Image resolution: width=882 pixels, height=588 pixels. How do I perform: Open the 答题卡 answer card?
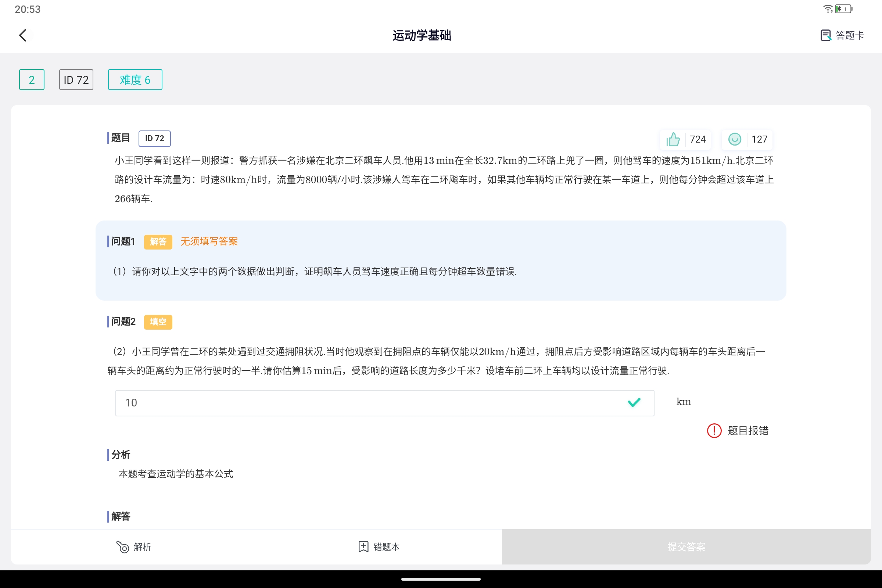[x=842, y=35]
